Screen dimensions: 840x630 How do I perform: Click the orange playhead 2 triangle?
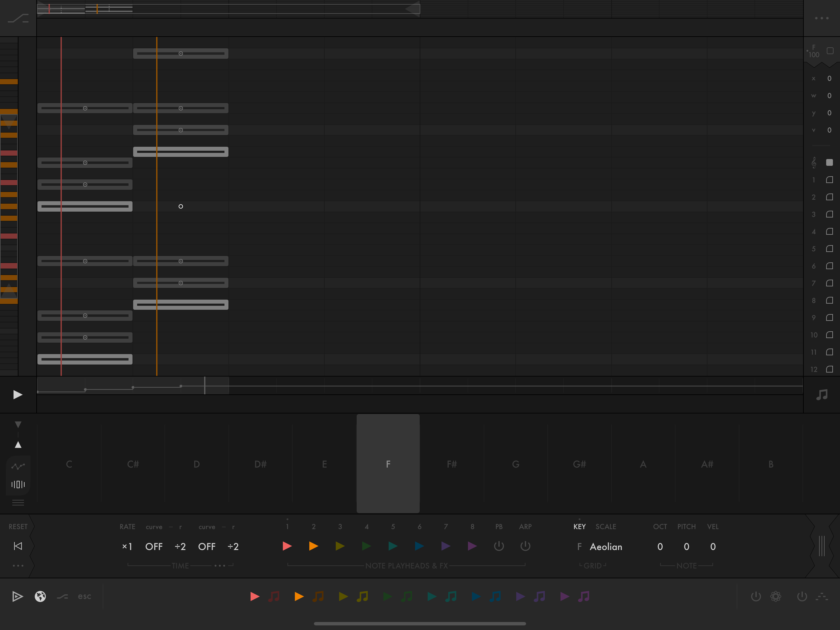pos(313,546)
